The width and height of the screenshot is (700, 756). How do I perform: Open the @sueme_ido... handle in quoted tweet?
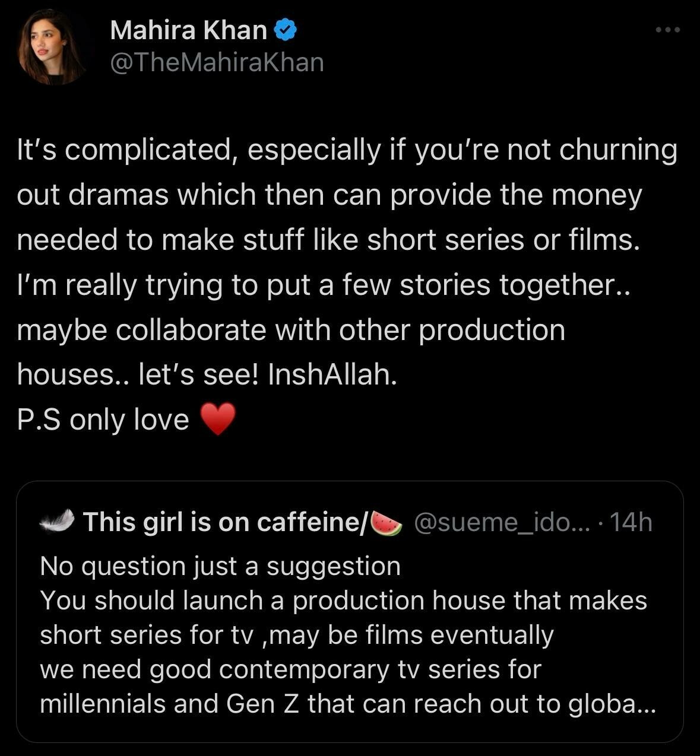pyautogui.click(x=502, y=522)
